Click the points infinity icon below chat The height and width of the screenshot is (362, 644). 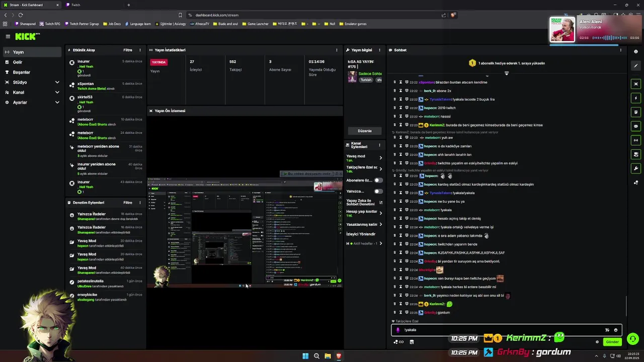(398, 342)
